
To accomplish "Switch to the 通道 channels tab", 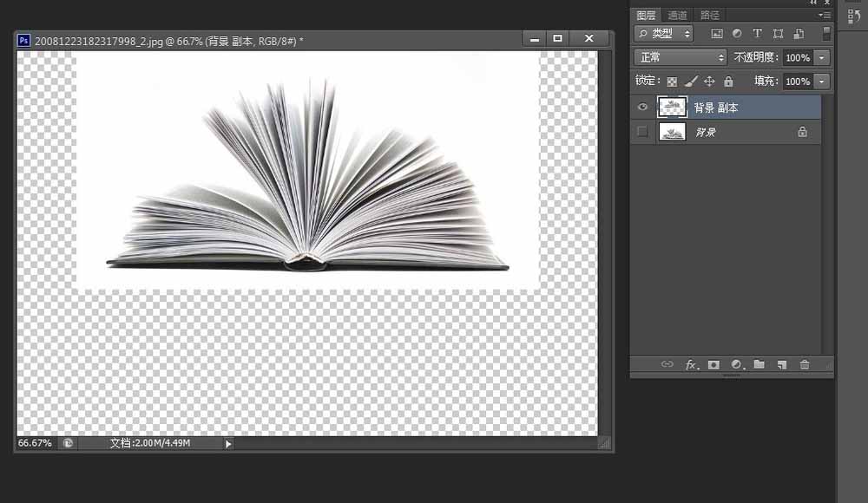I will pyautogui.click(x=676, y=15).
